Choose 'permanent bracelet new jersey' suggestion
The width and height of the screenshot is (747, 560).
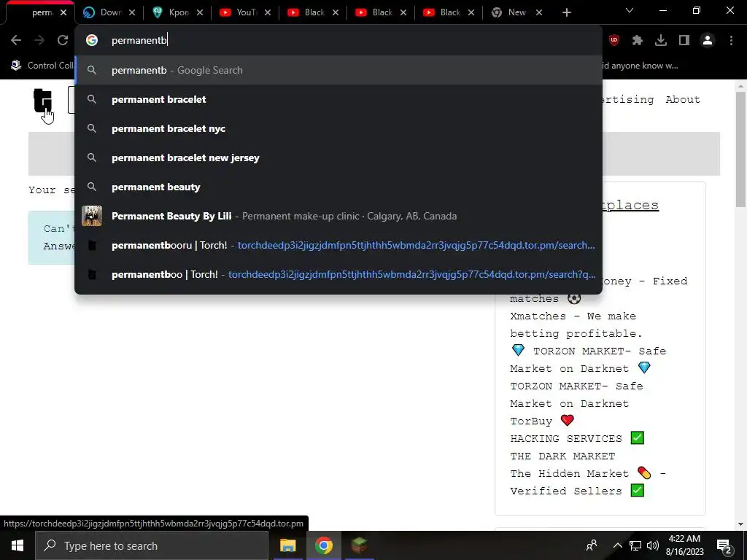[338, 157]
